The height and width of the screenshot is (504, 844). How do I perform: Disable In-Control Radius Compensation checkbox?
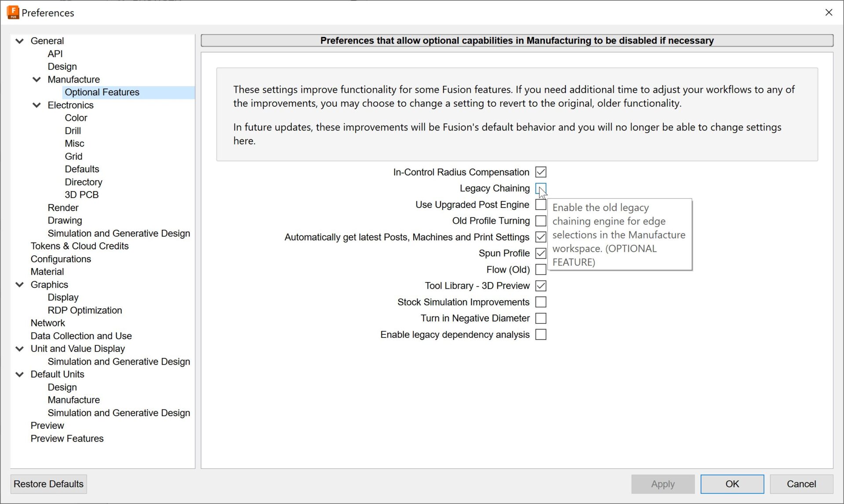point(541,172)
